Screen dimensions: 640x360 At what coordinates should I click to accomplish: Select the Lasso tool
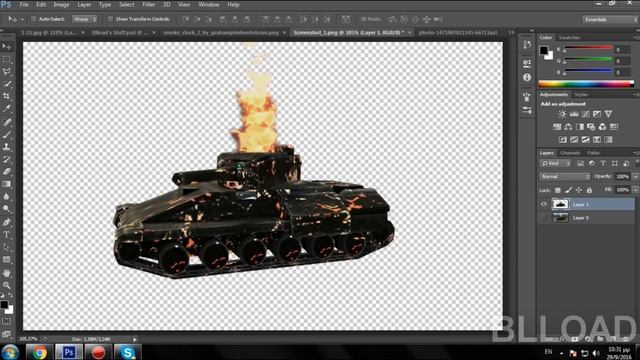(x=7, y=71)
